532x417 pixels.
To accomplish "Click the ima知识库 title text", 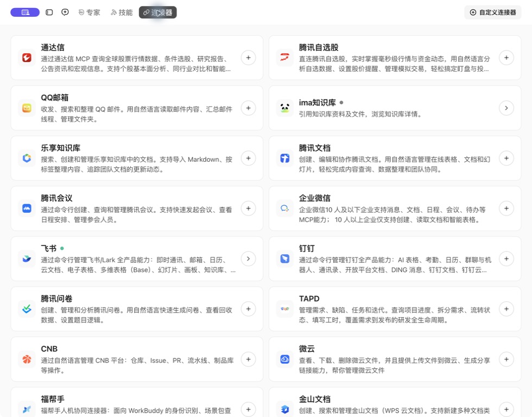I will pos(317,103).
